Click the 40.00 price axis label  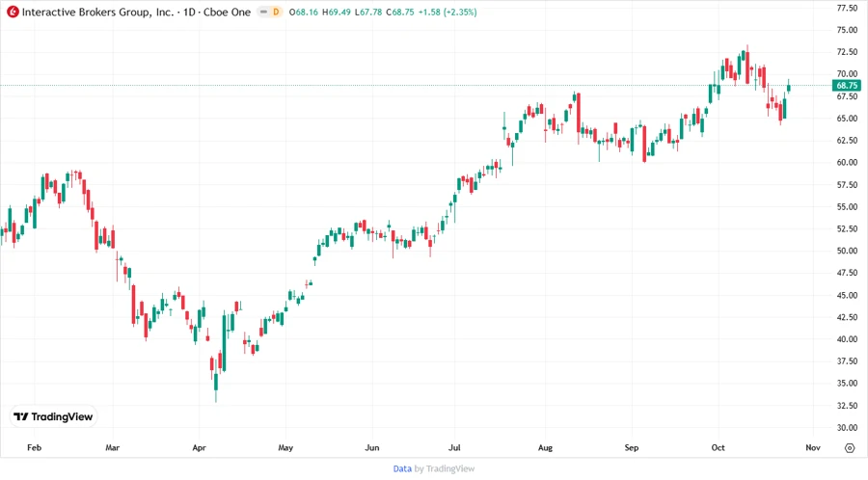[x=847, y=339]
